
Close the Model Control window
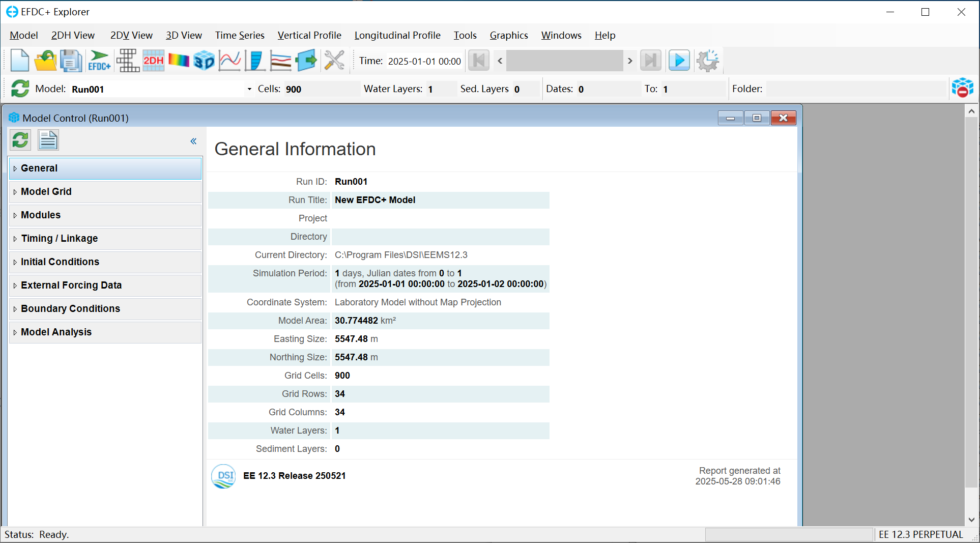(x=784, y=118)
